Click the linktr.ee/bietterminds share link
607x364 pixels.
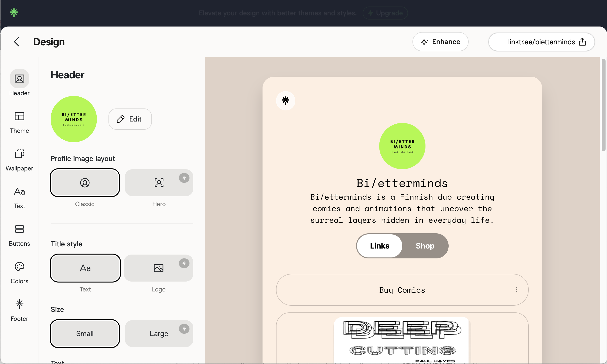(x=541, y=42)
